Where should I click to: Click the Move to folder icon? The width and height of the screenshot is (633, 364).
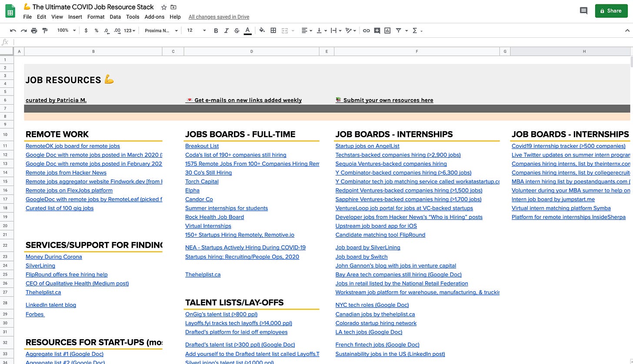click(173, 7)
